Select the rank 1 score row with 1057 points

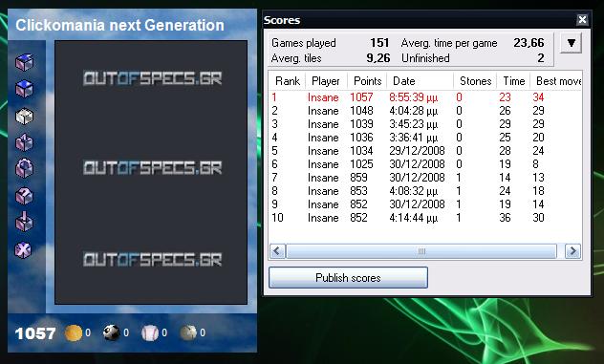coord(425,97)
